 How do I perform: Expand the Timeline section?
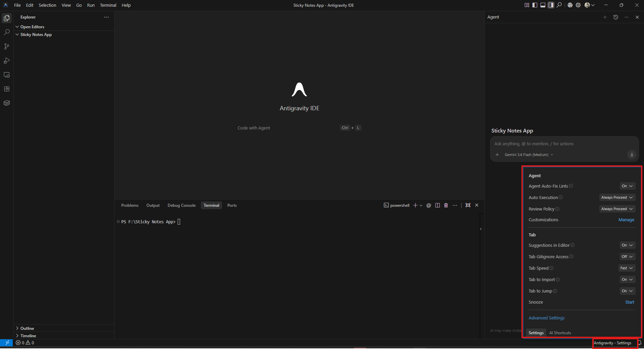click(x=64, y=336)
